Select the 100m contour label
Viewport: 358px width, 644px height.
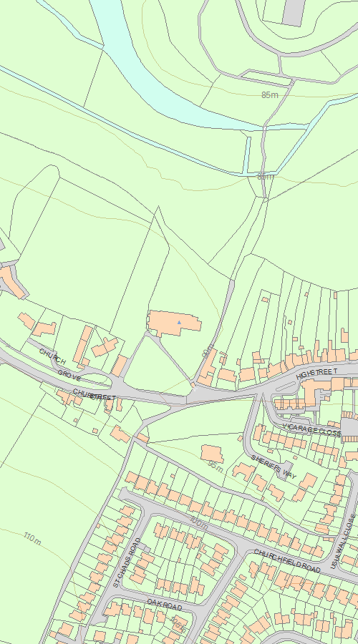pos(198,522)
